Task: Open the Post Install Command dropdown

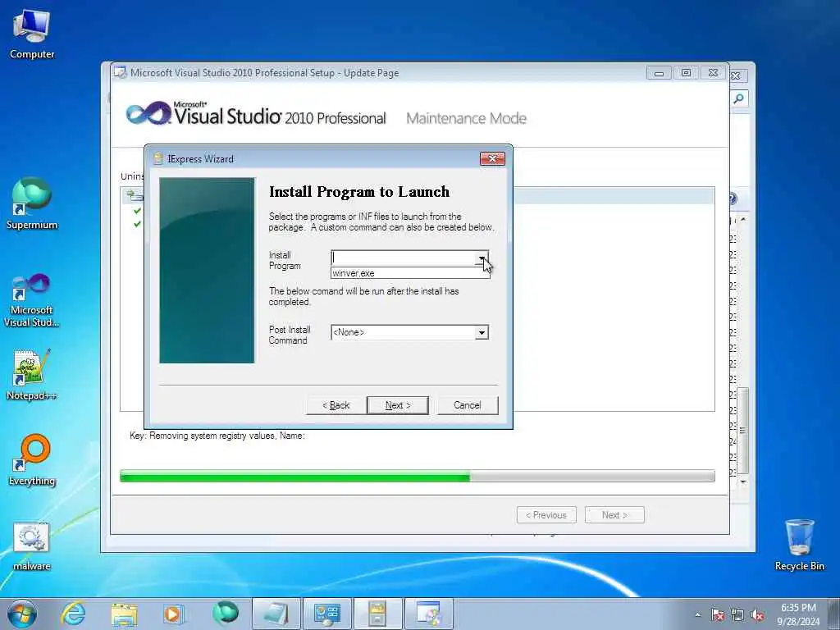Action: [x=482, y=333]
